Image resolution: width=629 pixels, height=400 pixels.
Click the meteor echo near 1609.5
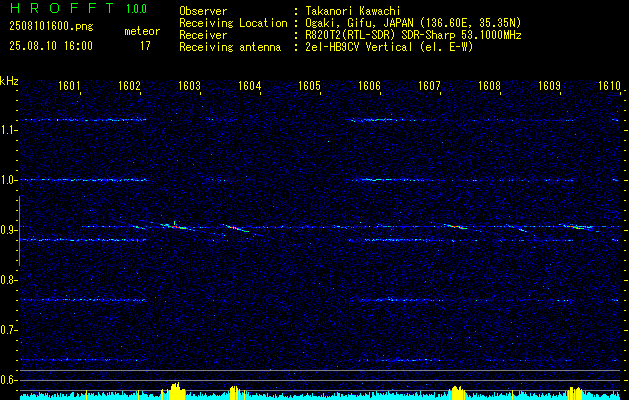pos(577,227)
